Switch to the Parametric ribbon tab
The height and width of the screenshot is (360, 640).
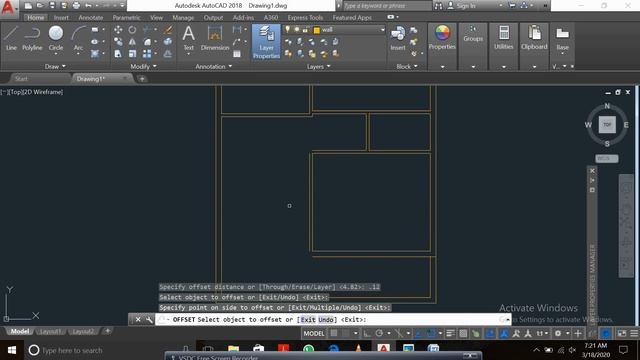[x=127, y=18]
